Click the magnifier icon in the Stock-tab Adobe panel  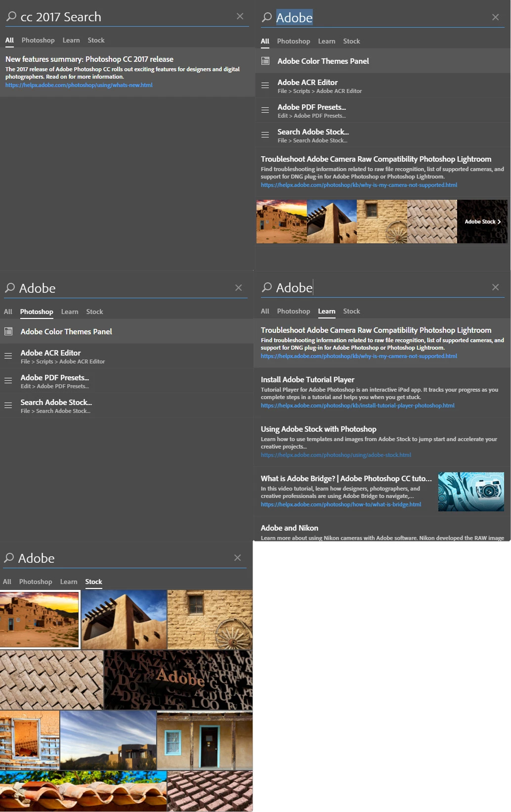click(9, 558)
